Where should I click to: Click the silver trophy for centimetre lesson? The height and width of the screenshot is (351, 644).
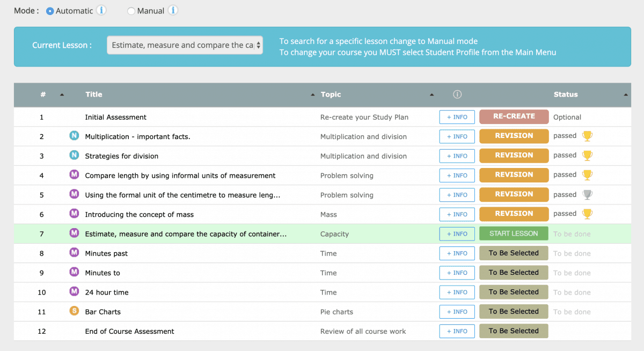click(587, 195)
